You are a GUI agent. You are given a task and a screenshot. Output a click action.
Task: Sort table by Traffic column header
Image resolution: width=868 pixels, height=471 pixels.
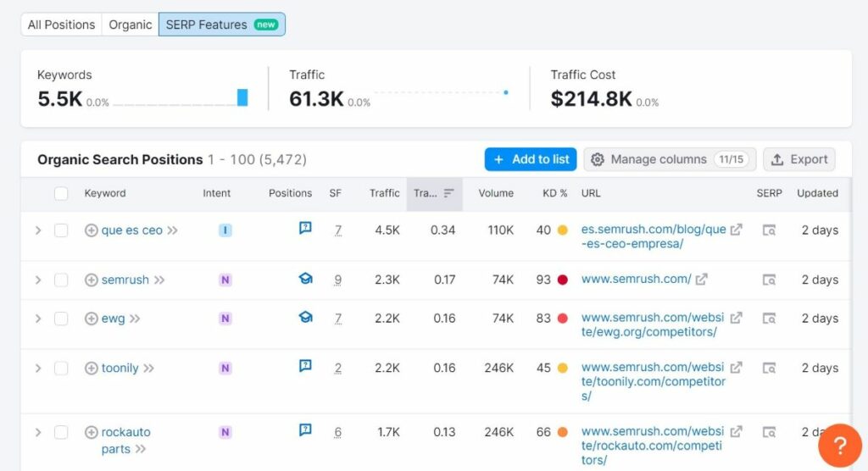coord(385,193)
